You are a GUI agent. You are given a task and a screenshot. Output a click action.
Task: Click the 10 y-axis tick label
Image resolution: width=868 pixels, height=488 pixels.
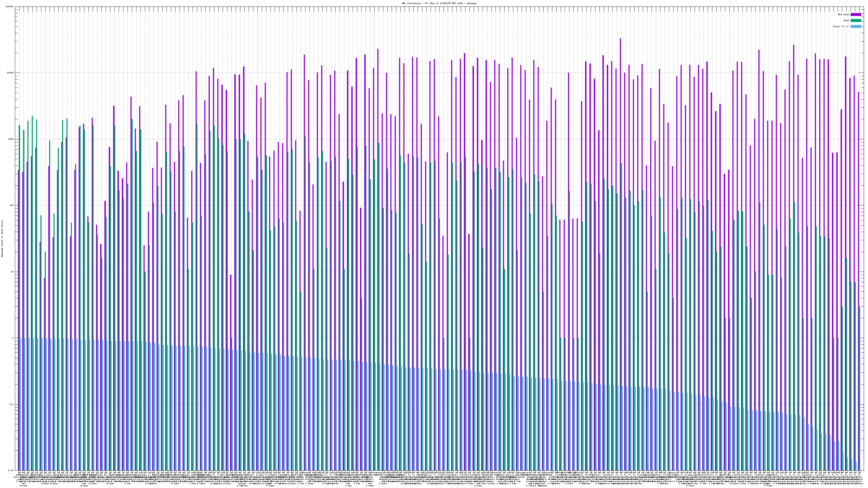click(x=12, y=272)
